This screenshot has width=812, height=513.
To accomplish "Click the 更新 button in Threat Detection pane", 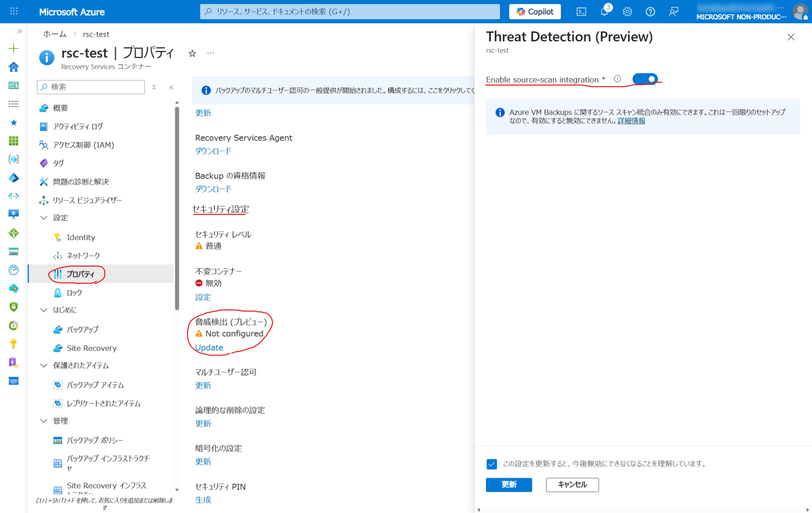I will coord(509,485).
